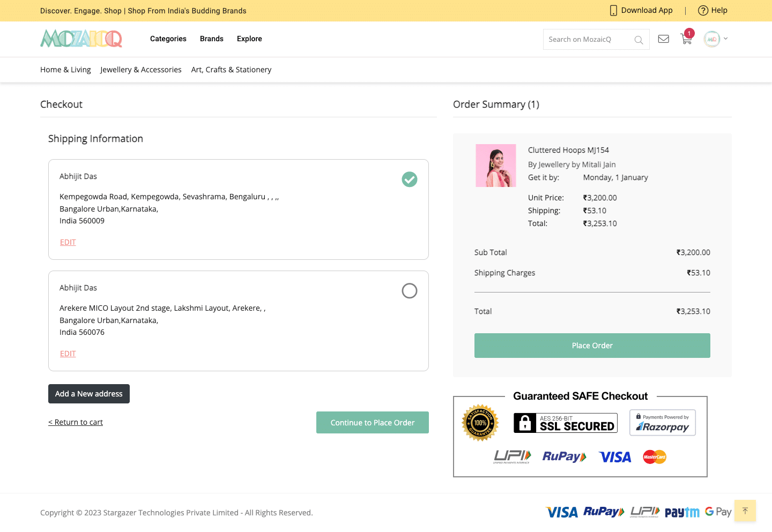Open the user profile avatar
Screen dimensions: 772x532
712,39
